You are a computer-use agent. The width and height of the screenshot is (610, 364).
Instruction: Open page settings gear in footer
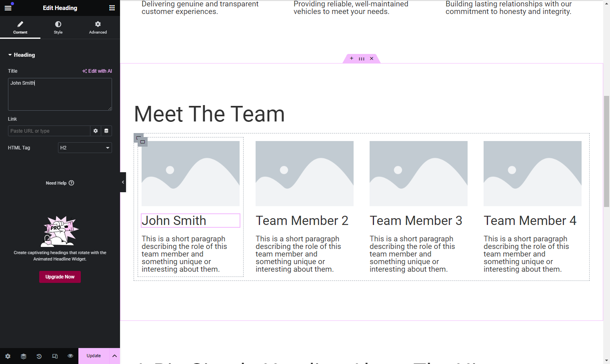click(8, 356)
